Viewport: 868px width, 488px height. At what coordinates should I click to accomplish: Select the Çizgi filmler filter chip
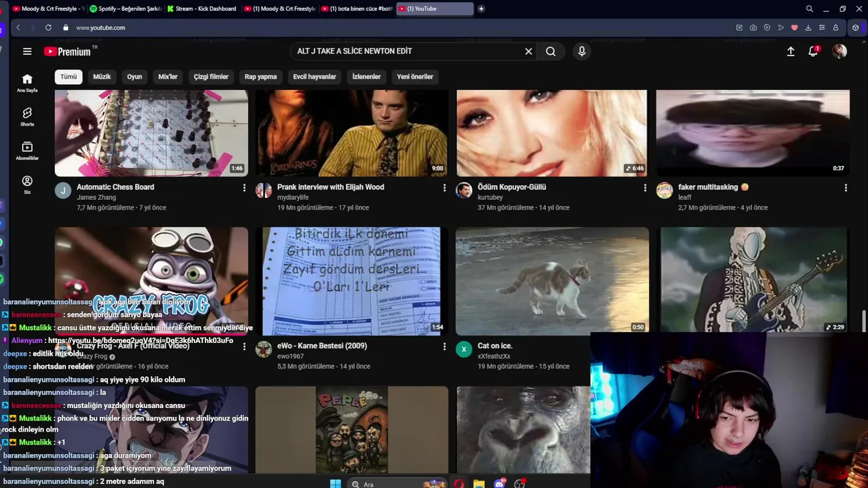click(211, 77)
